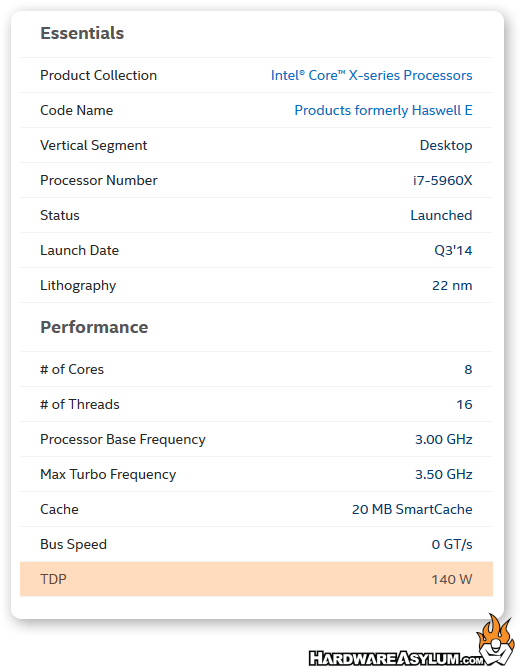Open Products formerly Haswell E link

(383, 111)
